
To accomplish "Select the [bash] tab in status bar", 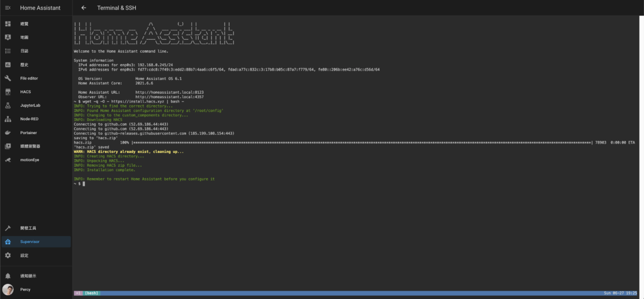I will pyautogui.click(x=92, y=293).
